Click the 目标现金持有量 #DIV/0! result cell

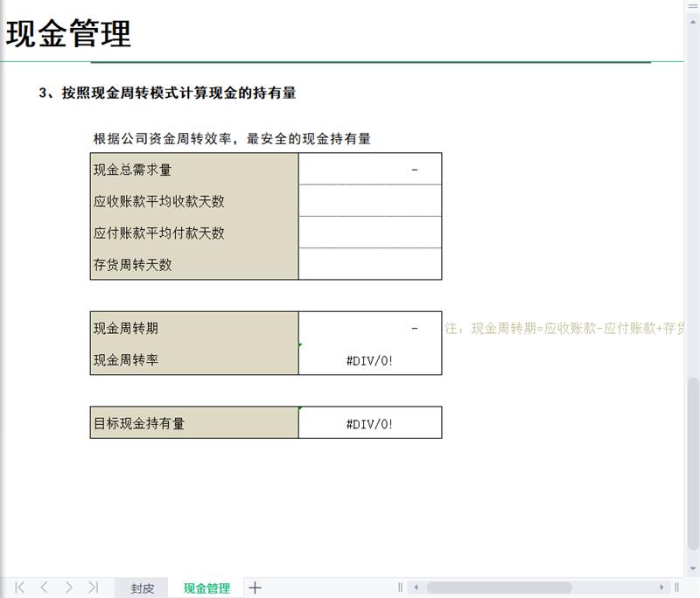(x=370, y=423)
